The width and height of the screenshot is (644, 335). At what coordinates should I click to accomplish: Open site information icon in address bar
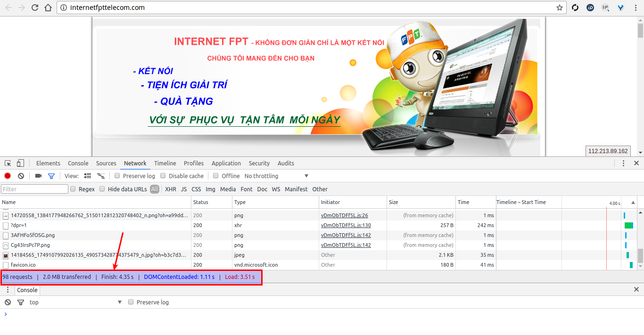64,8
